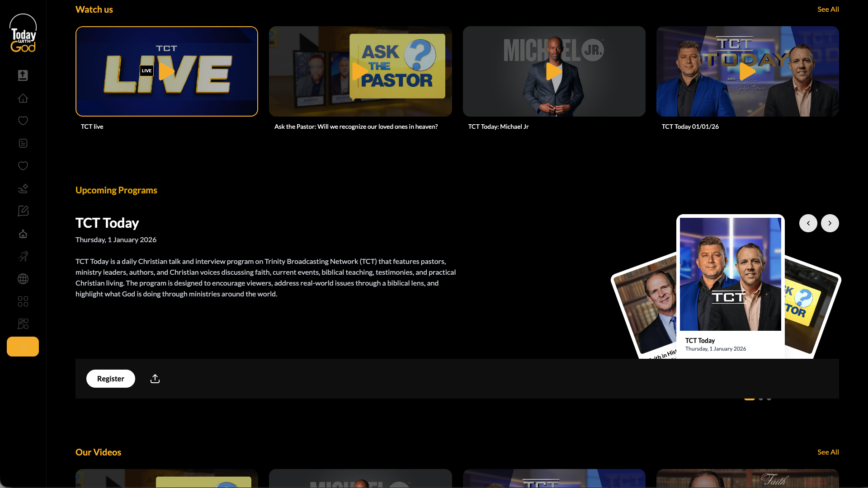
Task: Click 'TCT Today' caption on carousel card
Action: click(x=700, y=341)
